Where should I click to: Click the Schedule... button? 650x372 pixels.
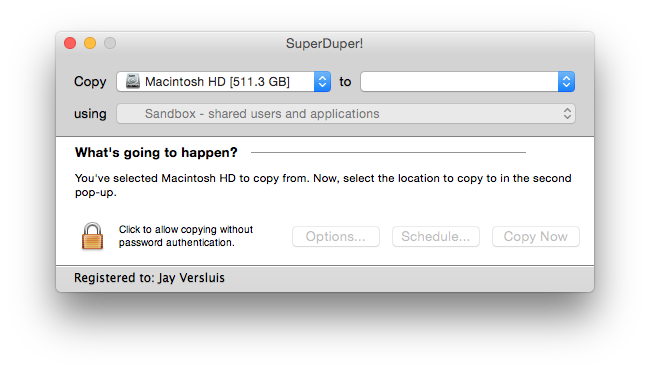(x=436, y=236)
